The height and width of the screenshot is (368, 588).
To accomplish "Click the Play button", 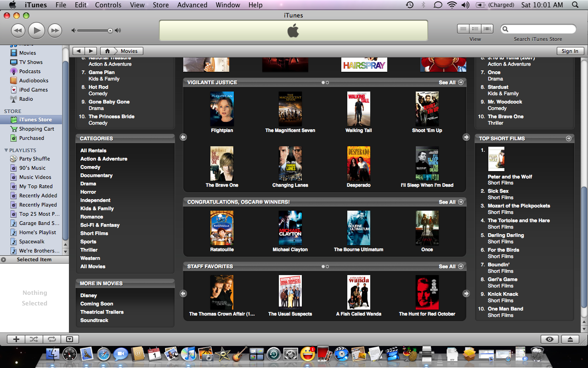I will point(36,30).
